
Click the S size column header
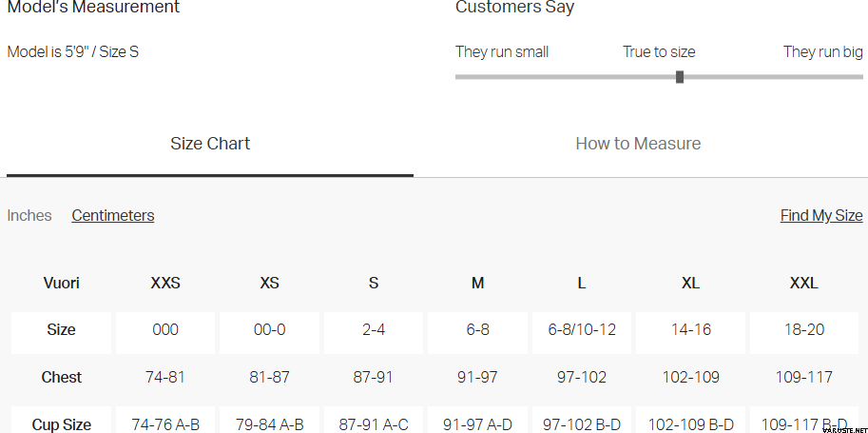coord(374,283)
